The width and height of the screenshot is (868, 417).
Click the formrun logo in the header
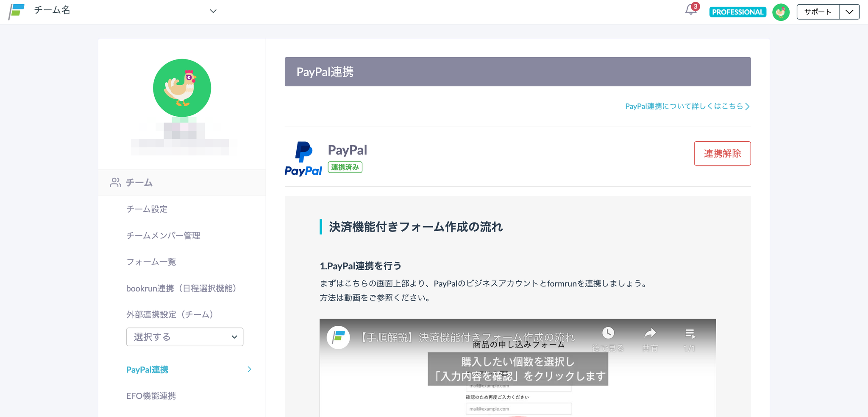point(17,11)
